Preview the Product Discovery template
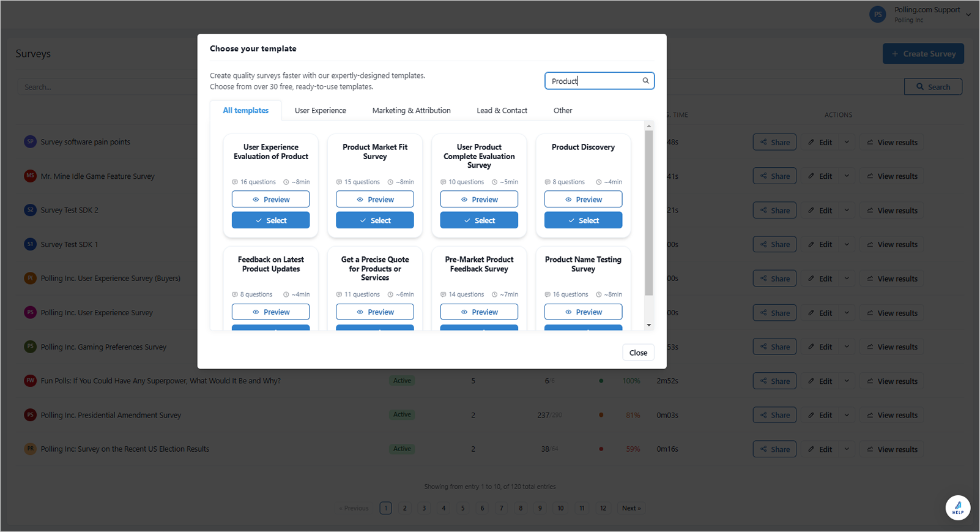Screen dimensions: 980x532 tap(584, 200)
